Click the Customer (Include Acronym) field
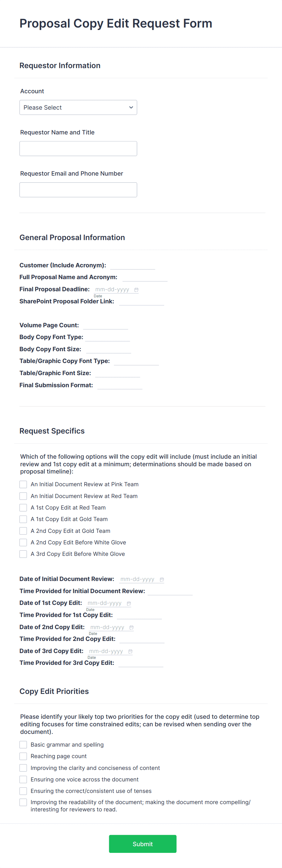Viewport: 282px width, 868px height. [x=133, y=266]
